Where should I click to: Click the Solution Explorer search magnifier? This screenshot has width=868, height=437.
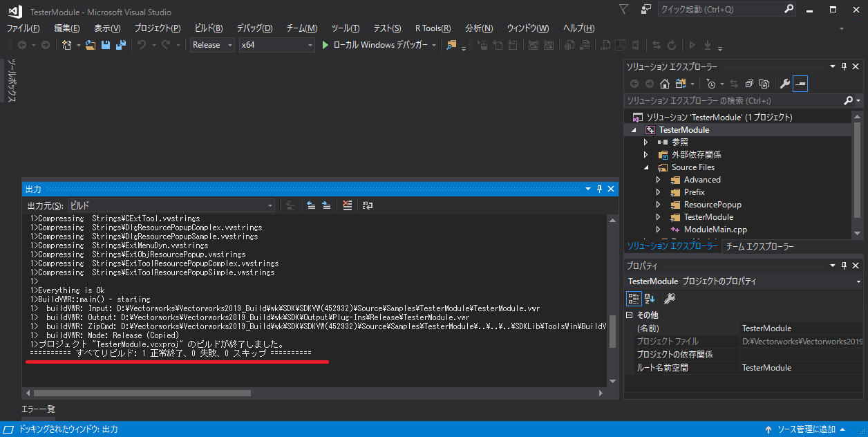click(x=849, y=101)
